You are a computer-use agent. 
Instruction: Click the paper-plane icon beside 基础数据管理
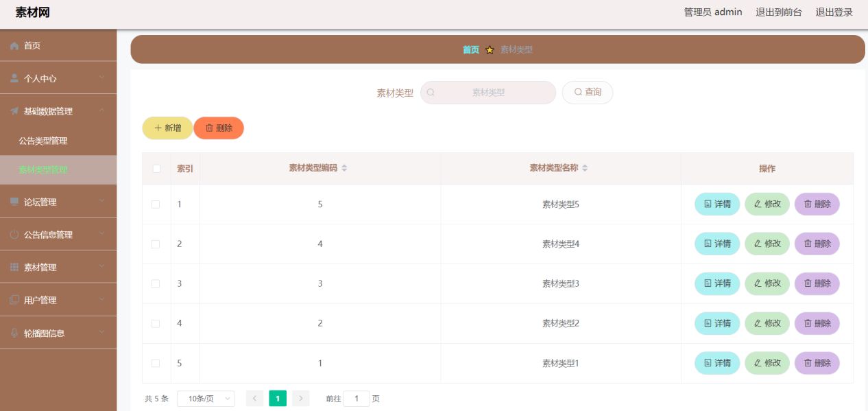pos(14,111)
